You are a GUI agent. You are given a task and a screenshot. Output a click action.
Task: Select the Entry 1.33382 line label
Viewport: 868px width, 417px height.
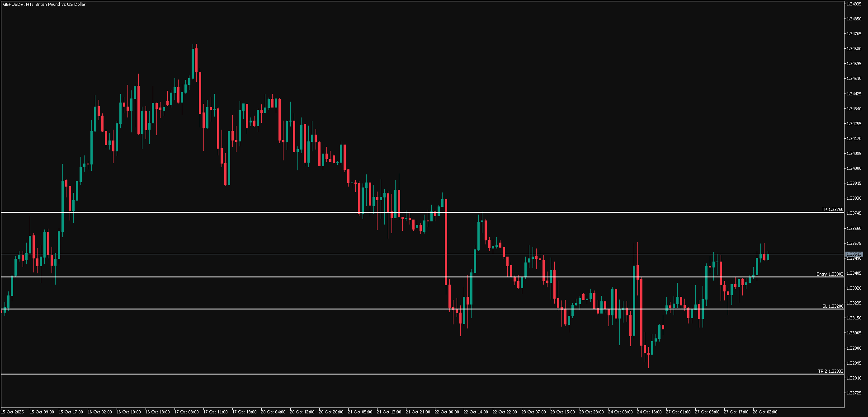pos(830,274)
